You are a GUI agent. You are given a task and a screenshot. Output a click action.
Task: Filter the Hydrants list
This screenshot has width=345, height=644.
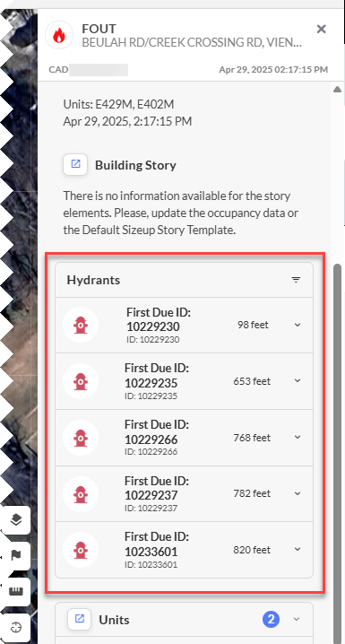click(x=296, y=280)
